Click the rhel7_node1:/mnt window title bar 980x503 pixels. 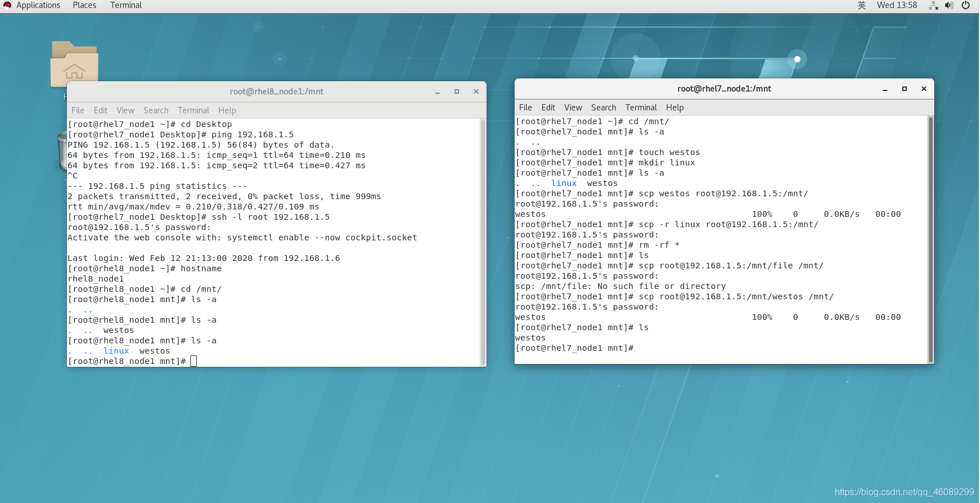724,89
